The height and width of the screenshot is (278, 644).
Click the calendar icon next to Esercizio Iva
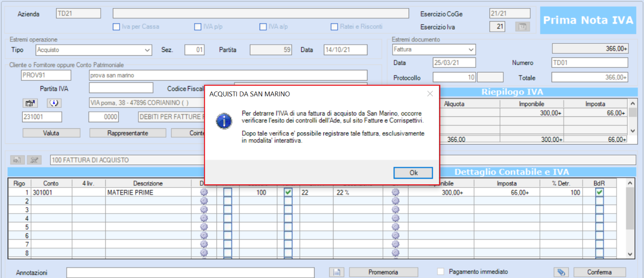pyautogui.click(x=523, y=27)
